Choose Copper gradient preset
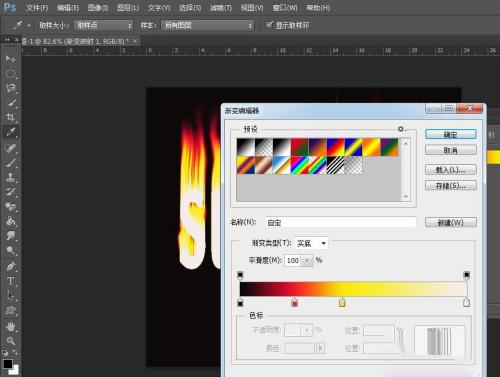 click(x=263, y=165)
